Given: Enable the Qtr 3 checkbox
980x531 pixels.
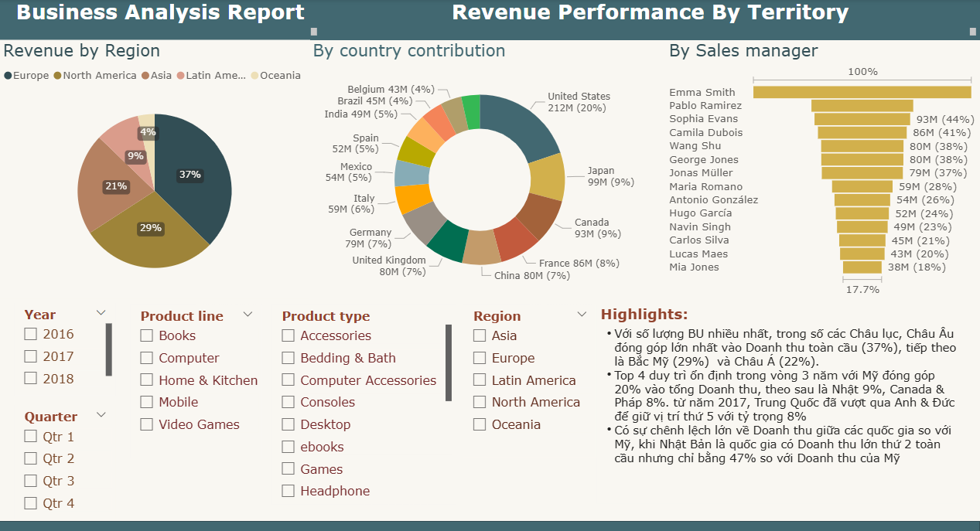Looking at the screenshot, I should click(x=31, y=481).
